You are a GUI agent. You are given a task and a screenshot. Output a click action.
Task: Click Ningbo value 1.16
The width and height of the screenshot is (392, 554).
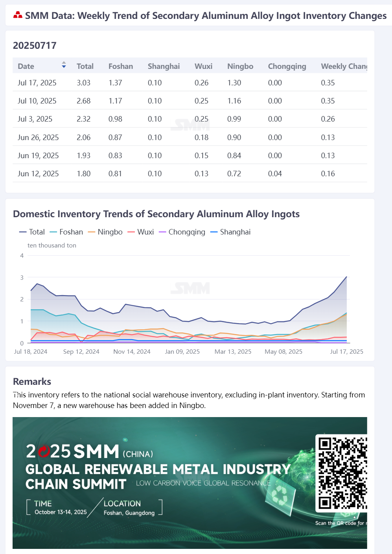(234, 101)
